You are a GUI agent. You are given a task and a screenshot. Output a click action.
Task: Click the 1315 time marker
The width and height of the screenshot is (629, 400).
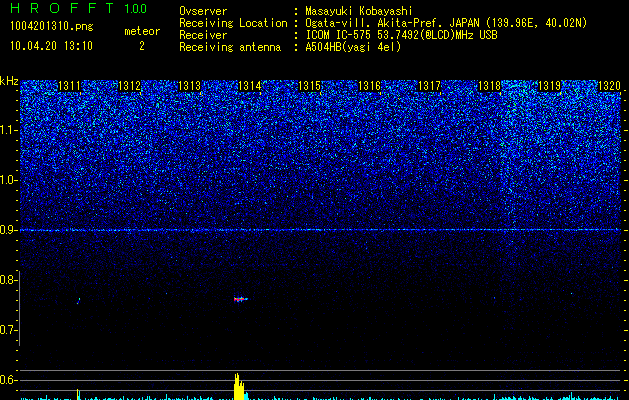pyautogui.click(x=310, y=86)
